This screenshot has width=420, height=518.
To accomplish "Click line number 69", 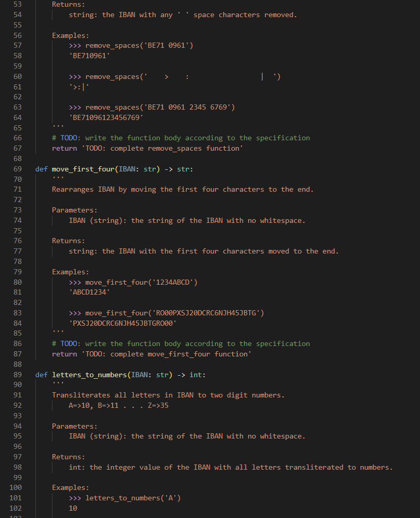I will (18, 169).
